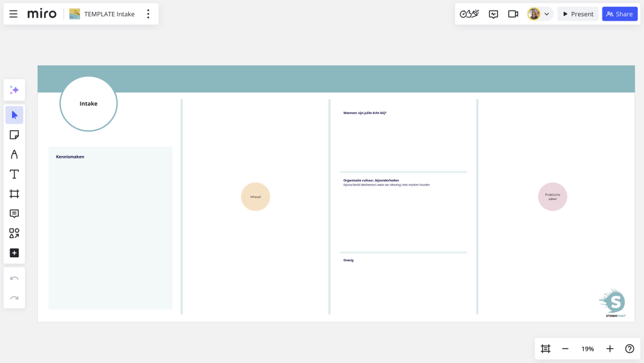Open the 19% zoom level menu
The height and width of the screenshot is (363, 644).
587,349
